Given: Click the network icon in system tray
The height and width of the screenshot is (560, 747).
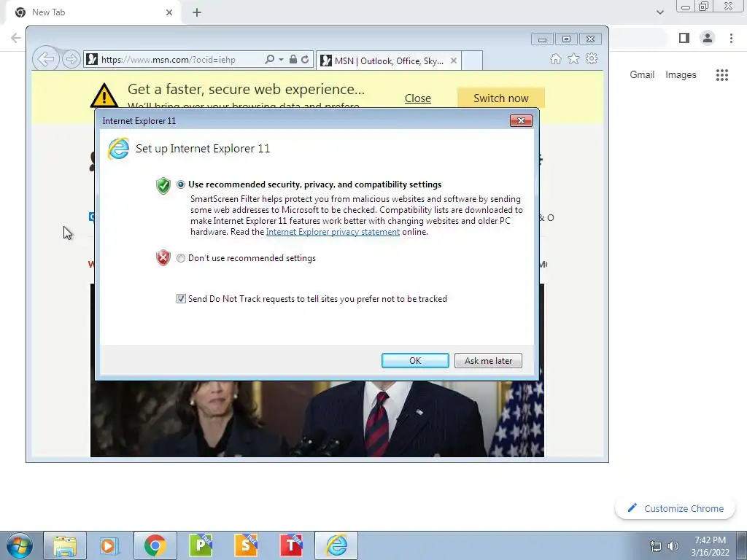Looking at the screenshot, I should [656, 546].
